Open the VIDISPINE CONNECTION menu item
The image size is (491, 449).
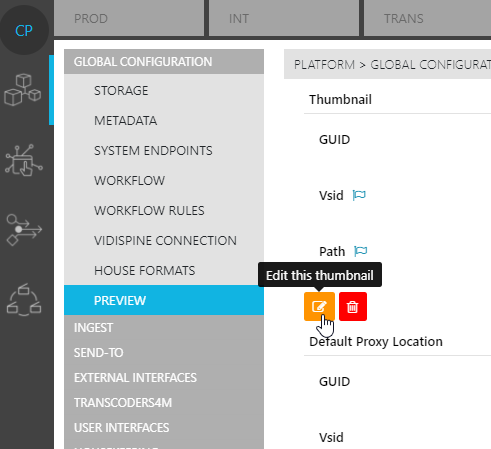click(x=164, y=241)
